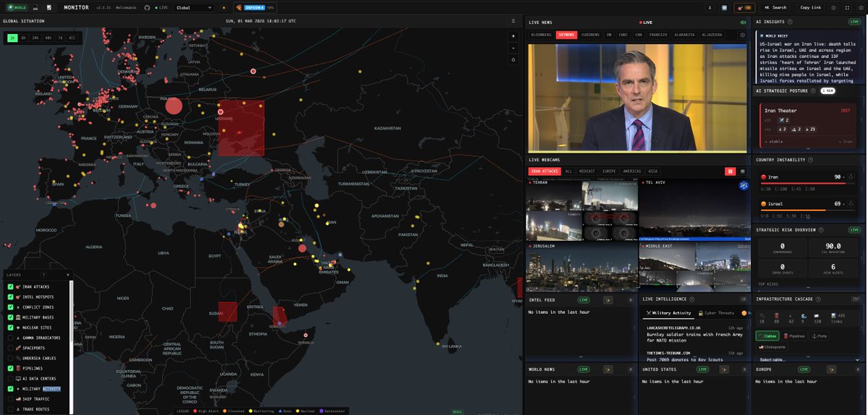Collapse the Layers panel arrow

(69, 275)
